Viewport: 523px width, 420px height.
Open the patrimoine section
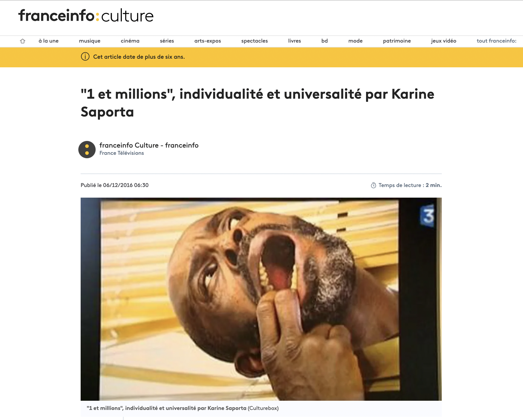coord(397,41)
